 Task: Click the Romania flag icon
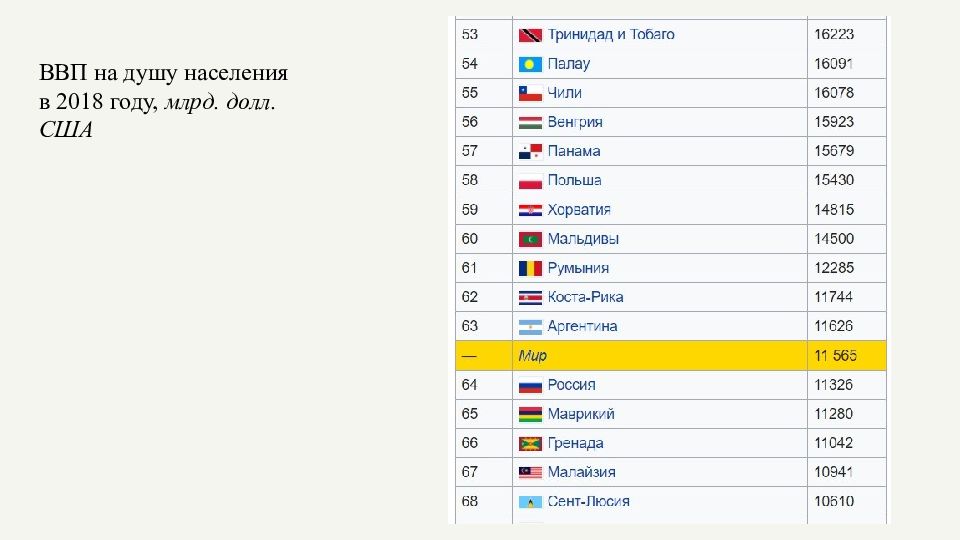pos(530,268)
